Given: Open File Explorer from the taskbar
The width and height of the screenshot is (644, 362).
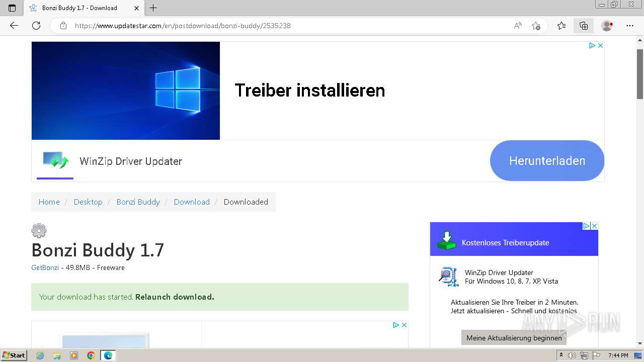Looking at the screenshot, I should tap(57, 355).
